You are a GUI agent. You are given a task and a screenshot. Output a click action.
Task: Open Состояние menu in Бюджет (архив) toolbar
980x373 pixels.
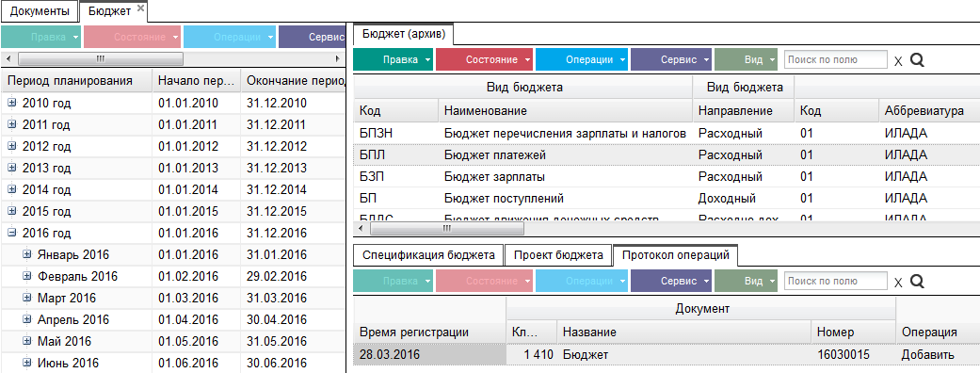tap(484, 60)
